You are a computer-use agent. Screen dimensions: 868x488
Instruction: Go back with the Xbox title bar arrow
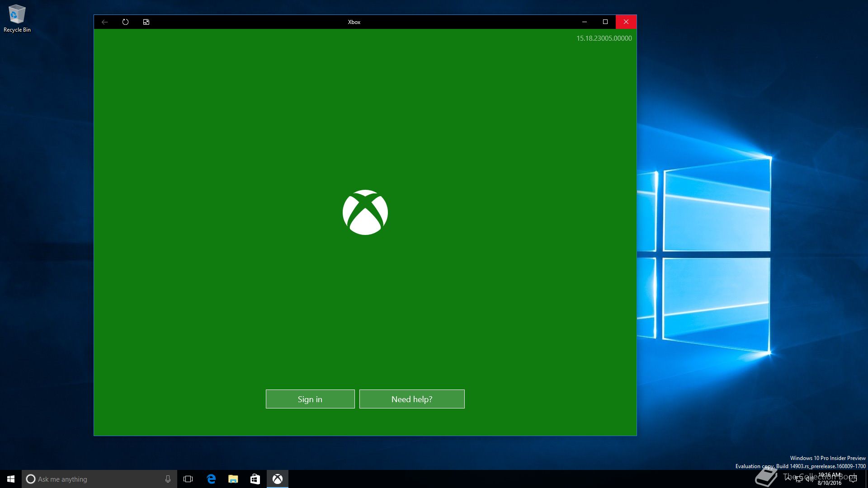(105, 22)
